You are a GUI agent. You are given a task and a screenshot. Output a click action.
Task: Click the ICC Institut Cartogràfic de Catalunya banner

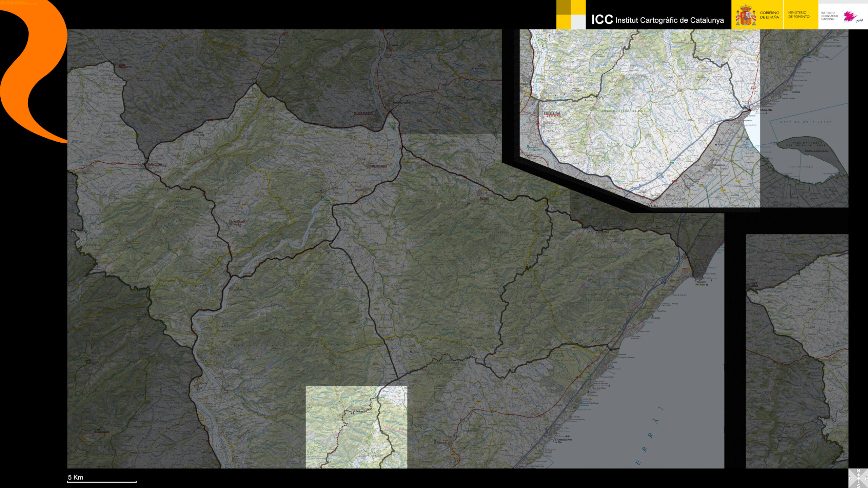(x=657, y=20)
